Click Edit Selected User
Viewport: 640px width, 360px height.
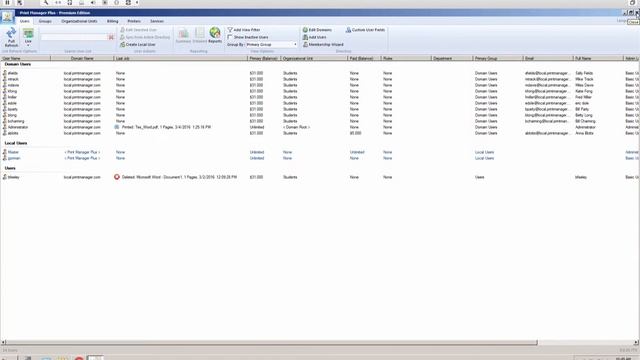[x=138, y=30]
